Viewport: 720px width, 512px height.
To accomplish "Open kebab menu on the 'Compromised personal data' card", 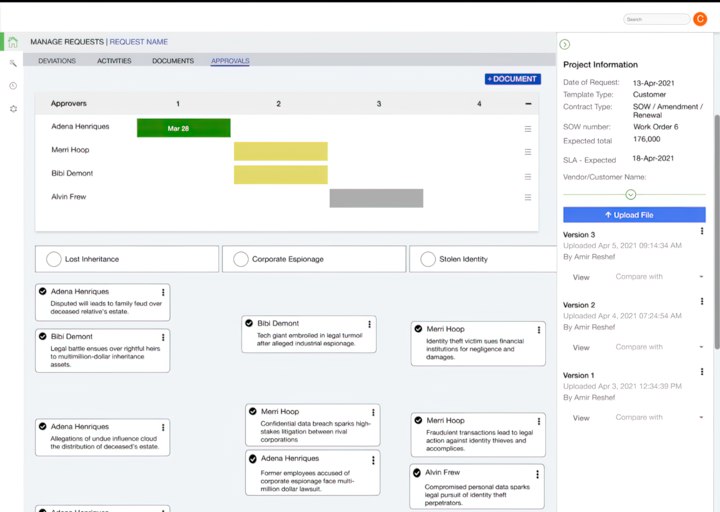I will 537,474.
